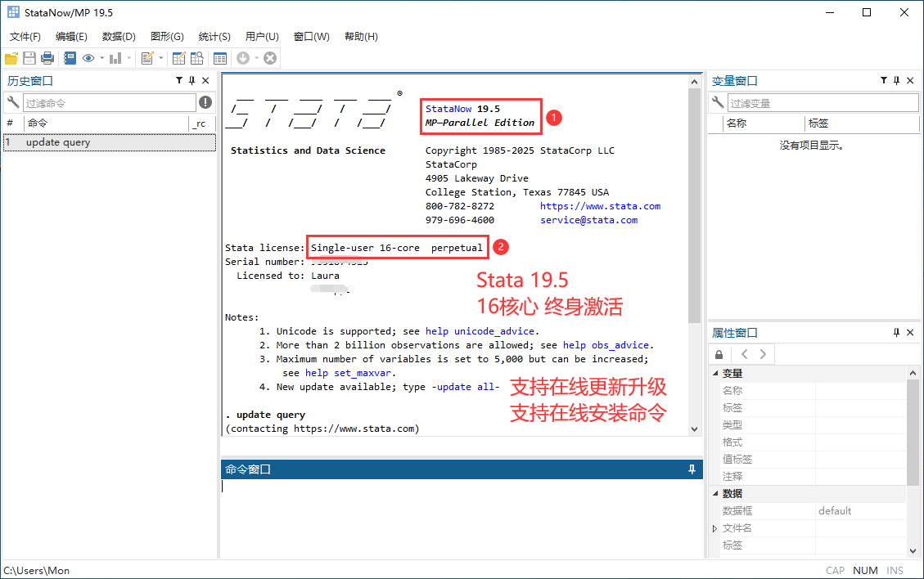This screenshot has height=579, width=924.
Task: Click the previous arrow in 属性窗口
Action: (x=744, y=354)
